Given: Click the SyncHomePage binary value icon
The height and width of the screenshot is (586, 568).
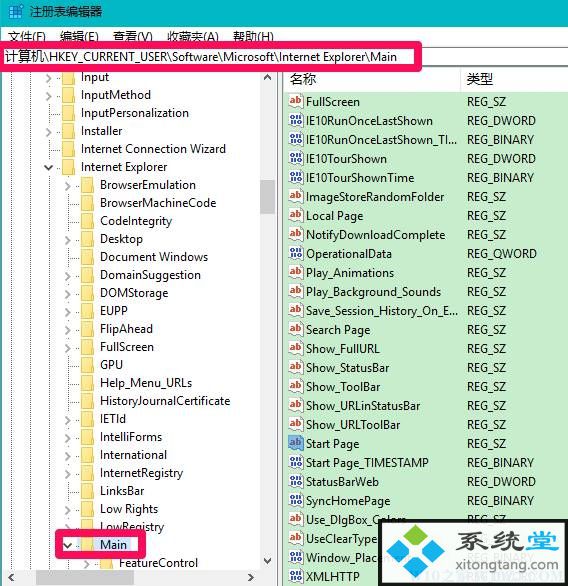Looking at the screenshot, I should pyautogui.click(x=295, y=500).
